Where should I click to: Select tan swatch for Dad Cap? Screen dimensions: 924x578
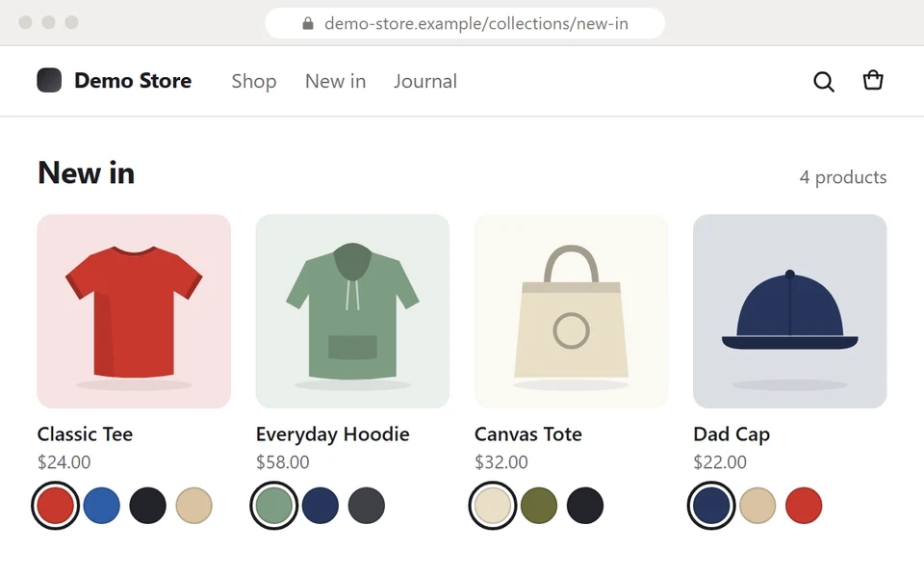pos(757,506)
